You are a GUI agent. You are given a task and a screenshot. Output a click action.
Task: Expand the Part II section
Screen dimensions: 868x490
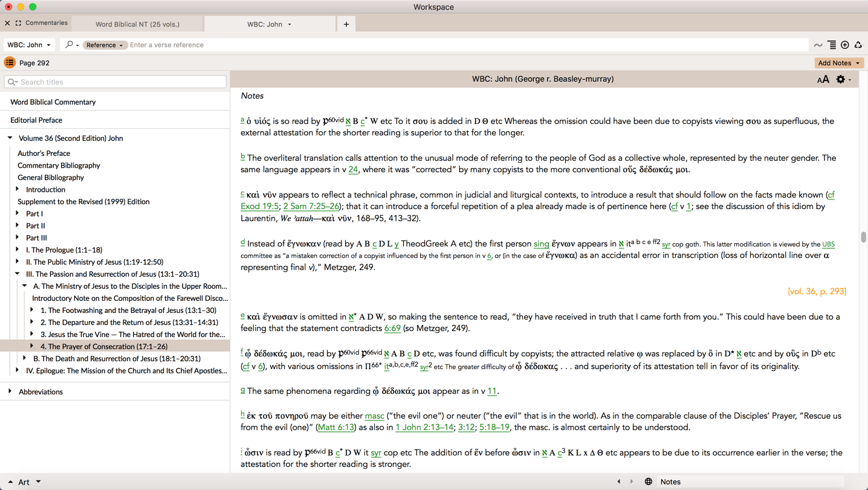pyautogui.click(x=18, y=225)
